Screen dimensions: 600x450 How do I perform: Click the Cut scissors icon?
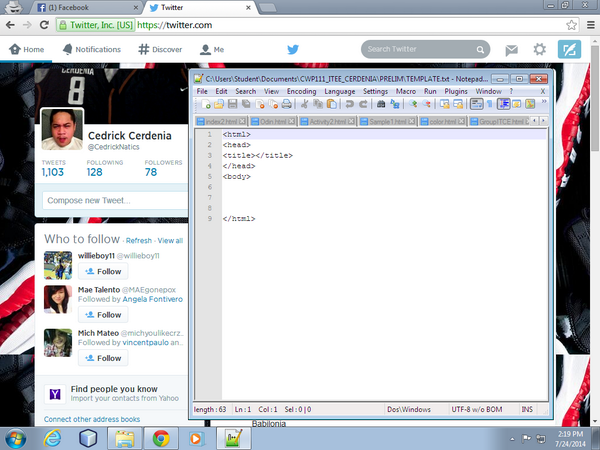click(x=304, y=104)
